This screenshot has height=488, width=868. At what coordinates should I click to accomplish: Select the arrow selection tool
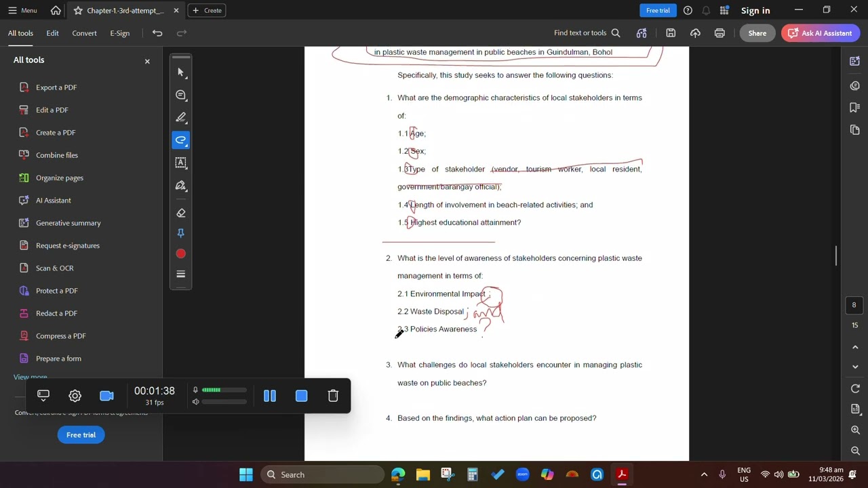180,73
